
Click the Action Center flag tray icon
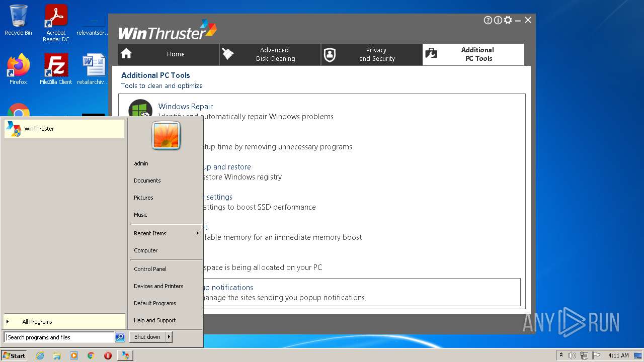[596, 355]
